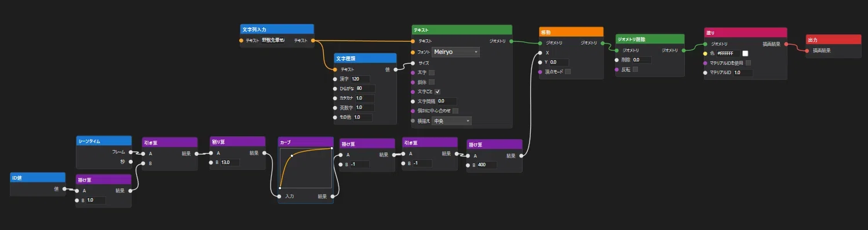Toggle the 個別に中心合わせ checkbox

(x=455, y=111)
